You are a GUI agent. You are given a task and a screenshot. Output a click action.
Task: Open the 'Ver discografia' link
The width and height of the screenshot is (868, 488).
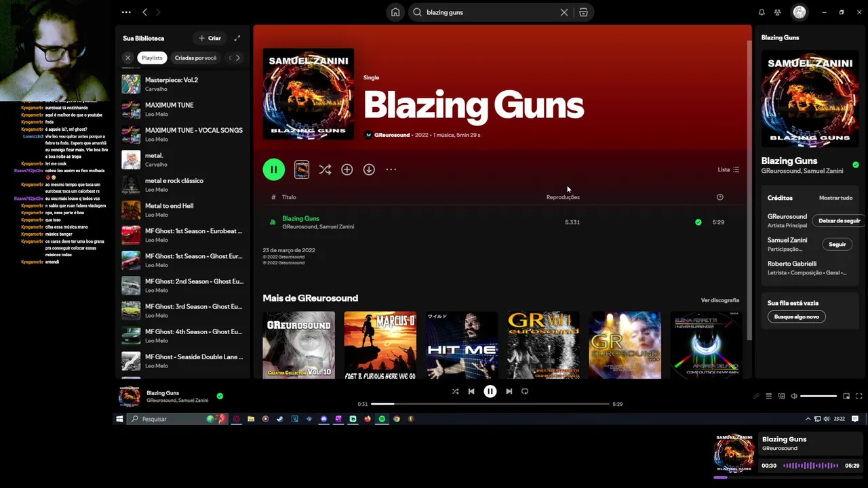[720, 300]
